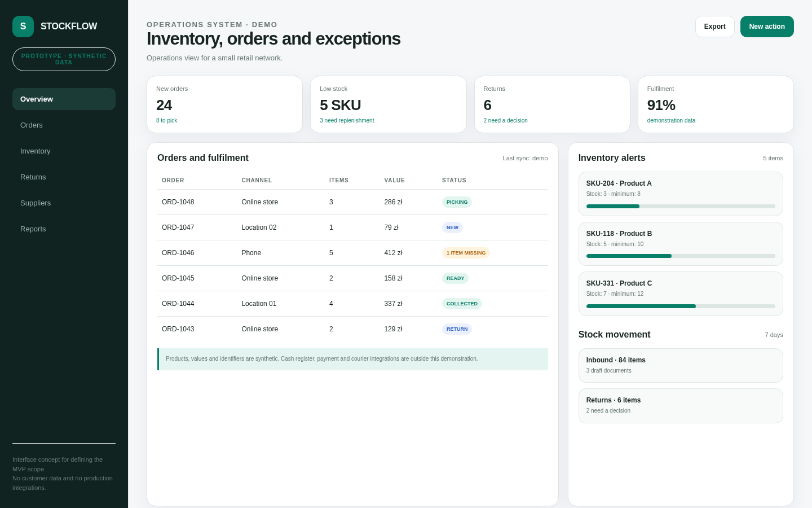Select order ORD-1045
Image resolution: width=812 pixels, height=508 pixels.
(352, 278)
